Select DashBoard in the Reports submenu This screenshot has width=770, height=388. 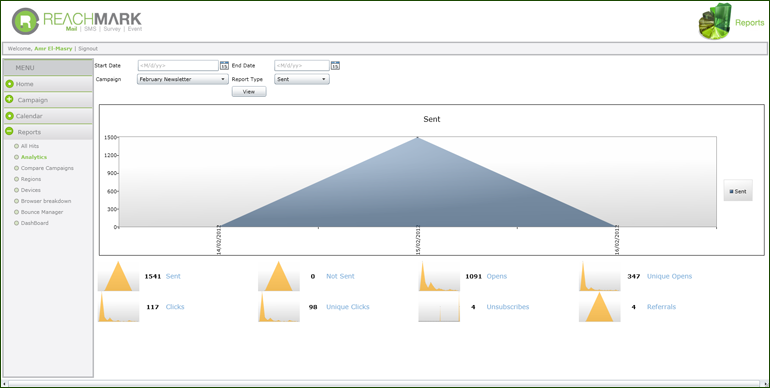coord(34,223)
